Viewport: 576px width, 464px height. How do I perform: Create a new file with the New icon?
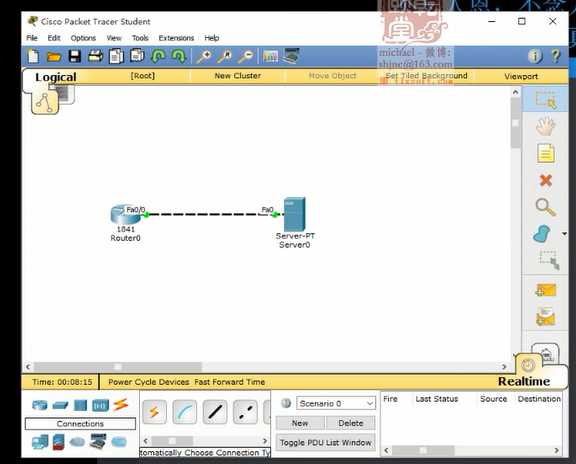pos(33,56)
